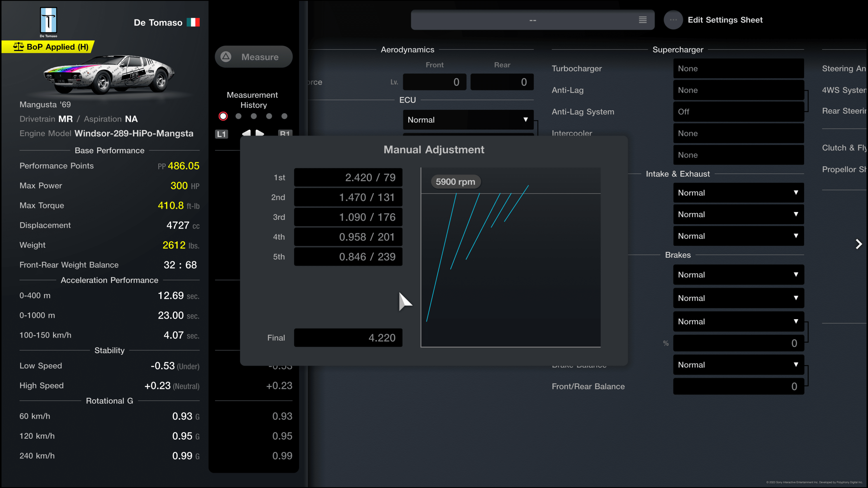Select the 1st gear ratio field
The width and height of the screenshot is (868, 488).
(x=348, y=178)
